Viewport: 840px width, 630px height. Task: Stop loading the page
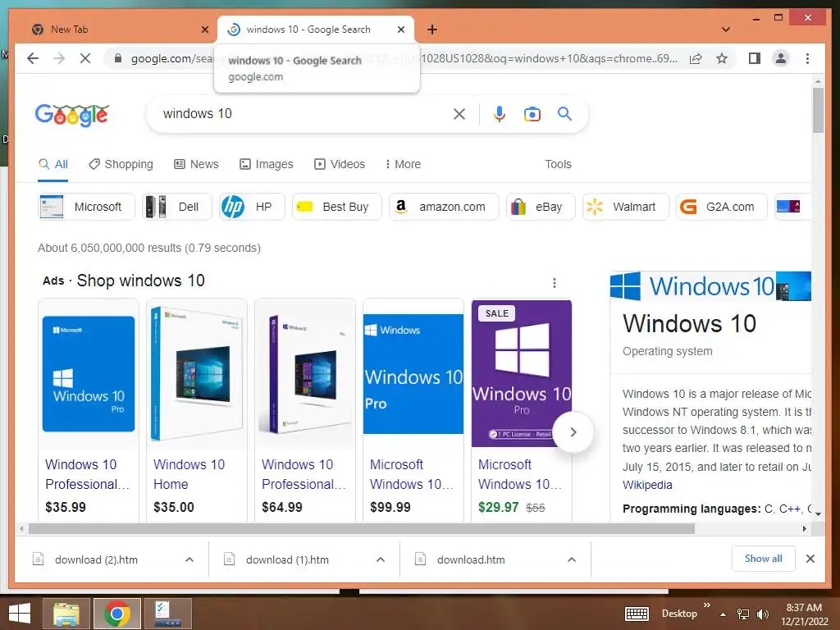[x=85, y=58]
